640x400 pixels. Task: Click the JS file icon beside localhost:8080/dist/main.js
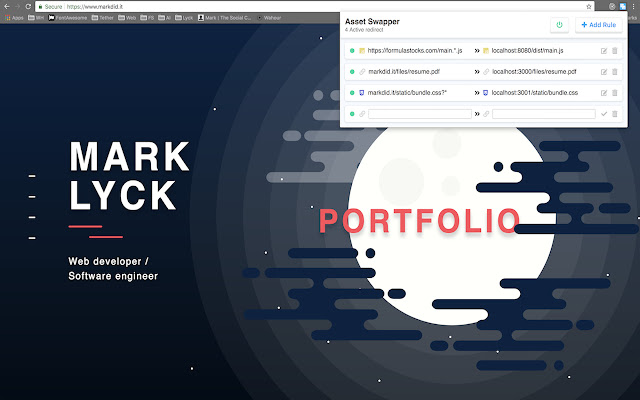486,51
